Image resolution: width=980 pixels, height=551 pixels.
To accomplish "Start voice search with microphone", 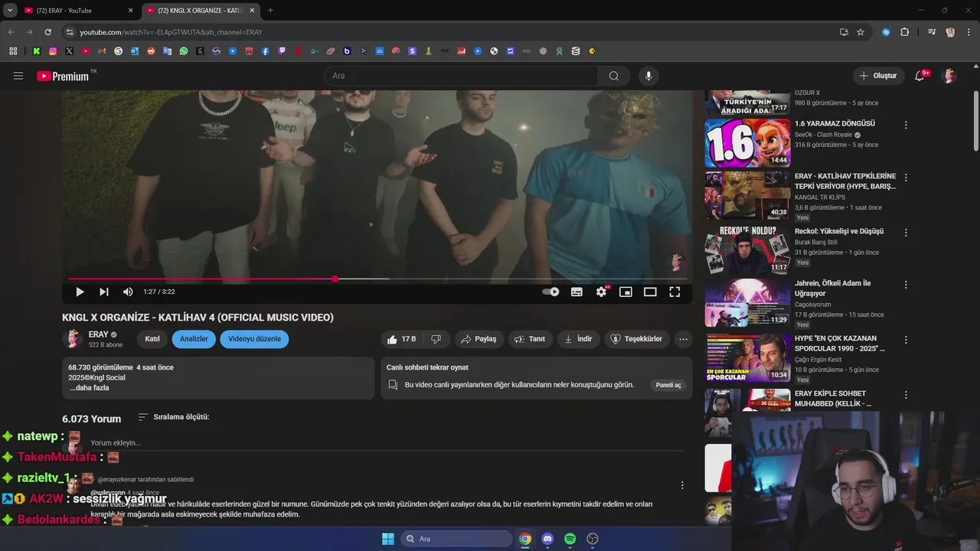I will coord(648,76).
